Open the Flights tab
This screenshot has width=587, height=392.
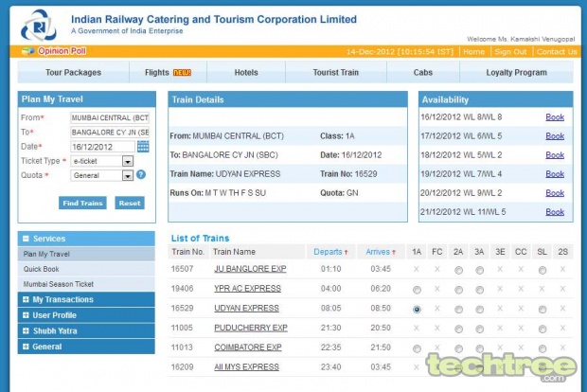[x=168, y=72]
